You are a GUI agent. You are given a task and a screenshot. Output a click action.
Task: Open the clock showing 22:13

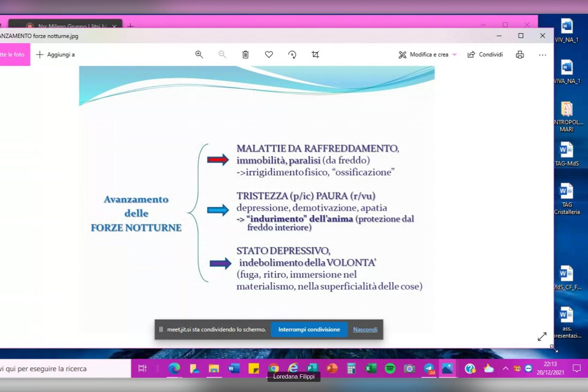[550, 368]
